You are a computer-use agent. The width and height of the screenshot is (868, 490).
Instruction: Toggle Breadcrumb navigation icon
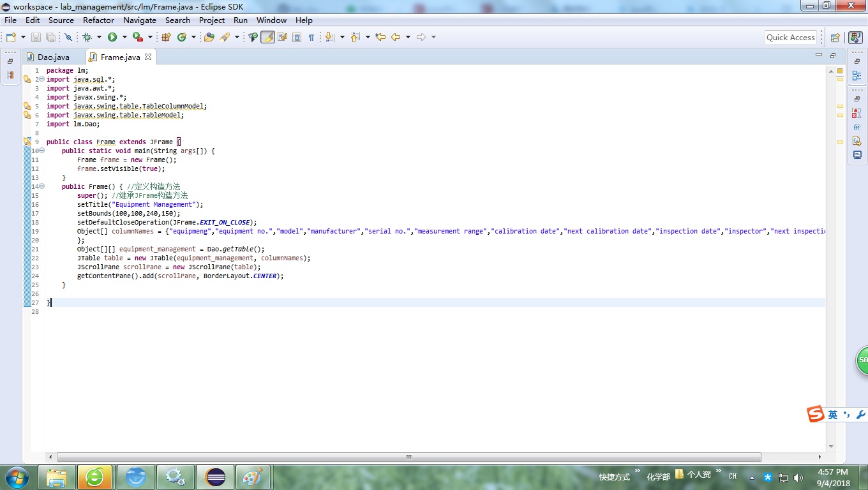click(253, 37)
